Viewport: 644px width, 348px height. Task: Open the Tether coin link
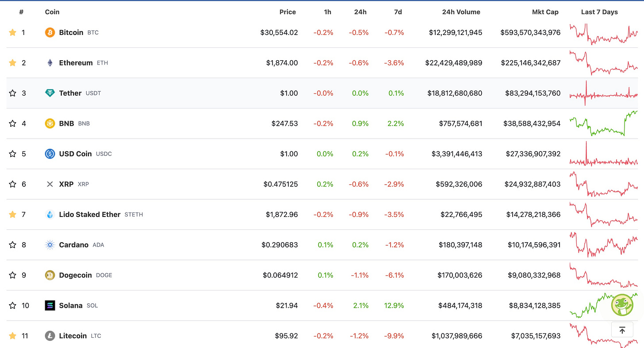(x=70, y=93)
